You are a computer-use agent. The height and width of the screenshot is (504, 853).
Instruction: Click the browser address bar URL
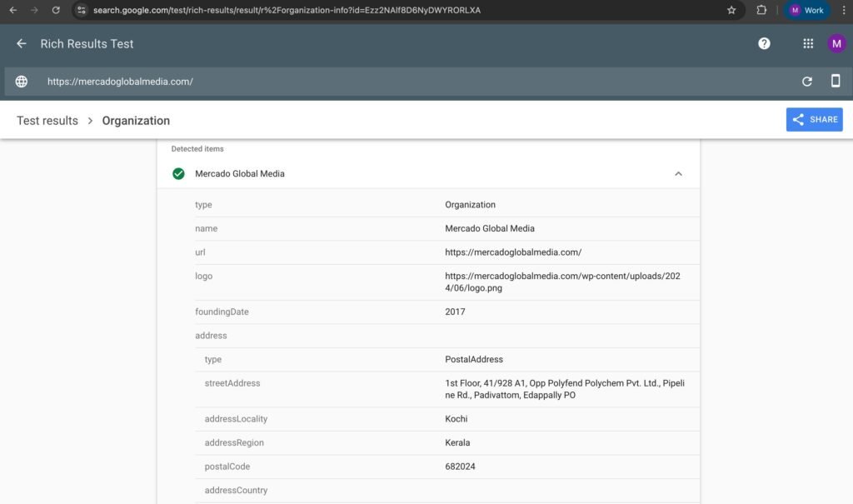(x=287, y=10)
